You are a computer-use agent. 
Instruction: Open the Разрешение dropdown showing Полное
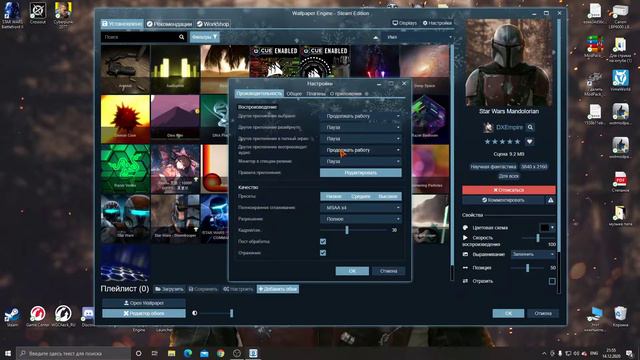point(361,219)
